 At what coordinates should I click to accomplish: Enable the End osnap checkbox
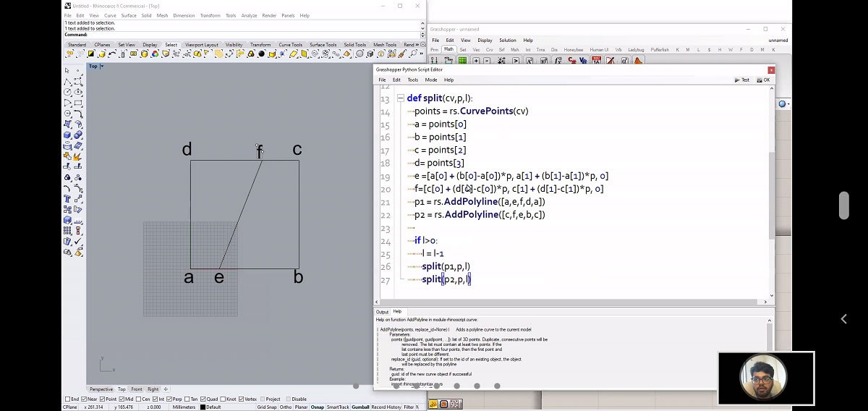pos(67,399)
